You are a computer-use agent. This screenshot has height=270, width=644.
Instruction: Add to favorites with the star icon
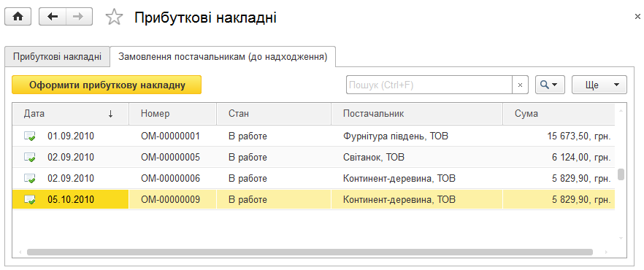[x=114, y=18]
